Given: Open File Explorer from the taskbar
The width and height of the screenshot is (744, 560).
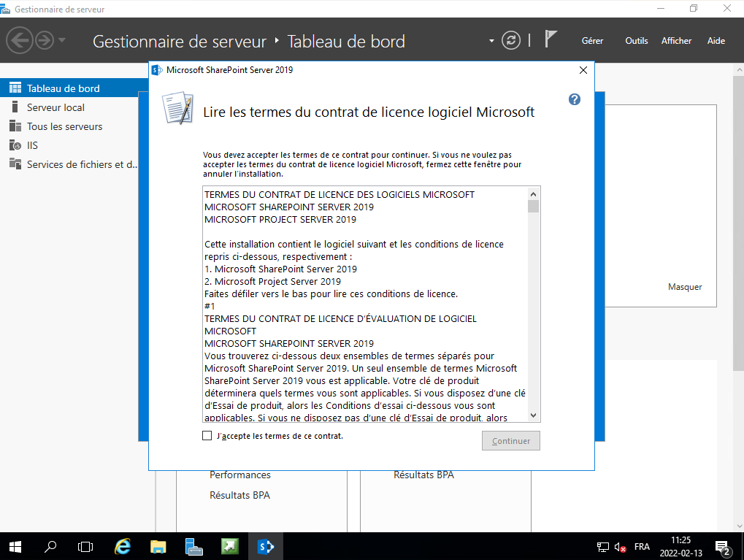Looking at the screenshot, I should (158, 546).
